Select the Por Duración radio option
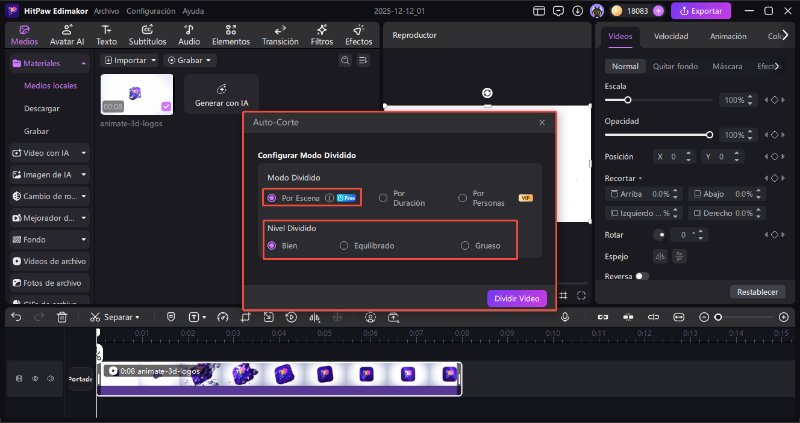Screen dimensions: 800x423 click(383, 198)
